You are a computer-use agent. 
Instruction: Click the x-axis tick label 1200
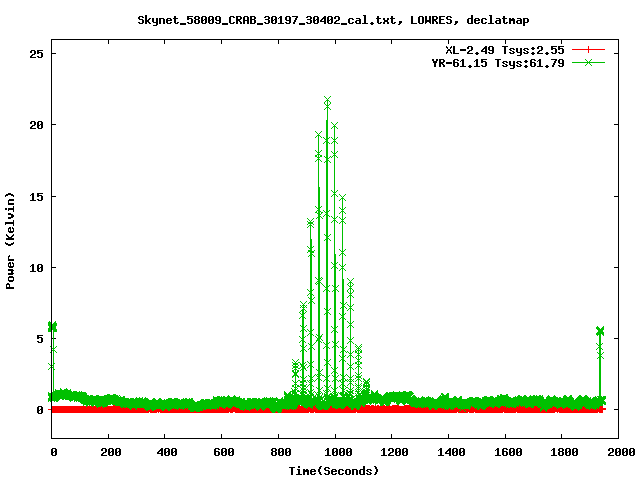click(394, 452)
